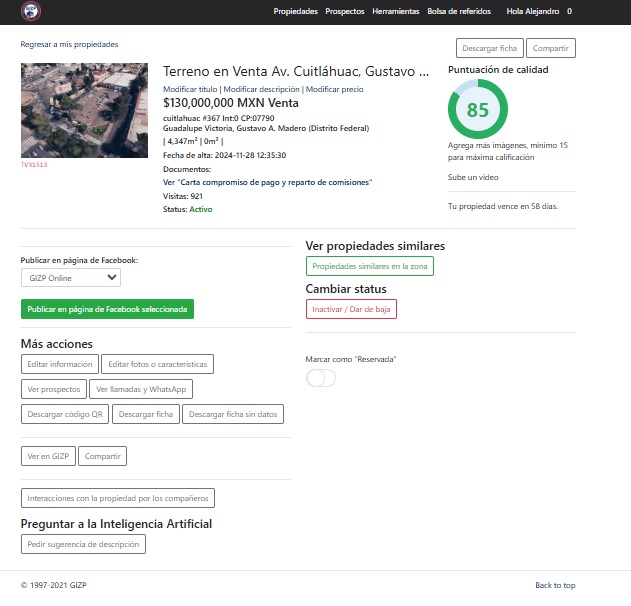Screen dimensions: 631x606
Task: Toggle the "Reservada" switch
Action: click(321, 378)
